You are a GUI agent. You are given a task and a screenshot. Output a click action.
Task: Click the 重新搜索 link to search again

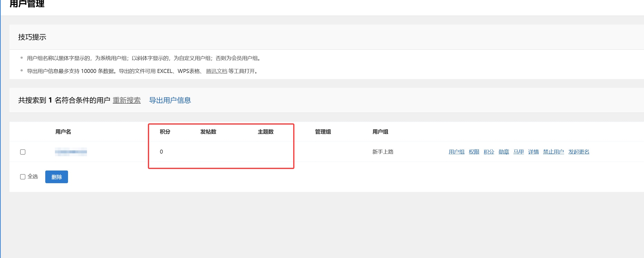coord(127,100)
